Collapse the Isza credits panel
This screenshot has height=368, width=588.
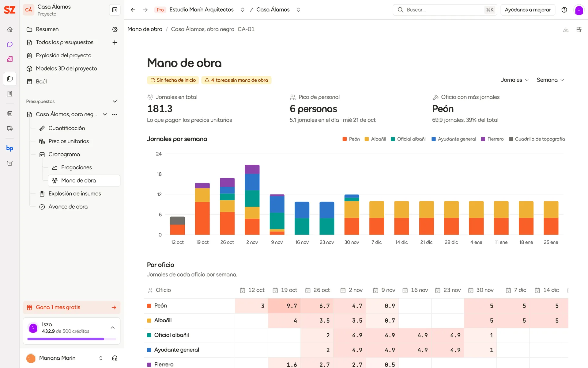[113, 328]
